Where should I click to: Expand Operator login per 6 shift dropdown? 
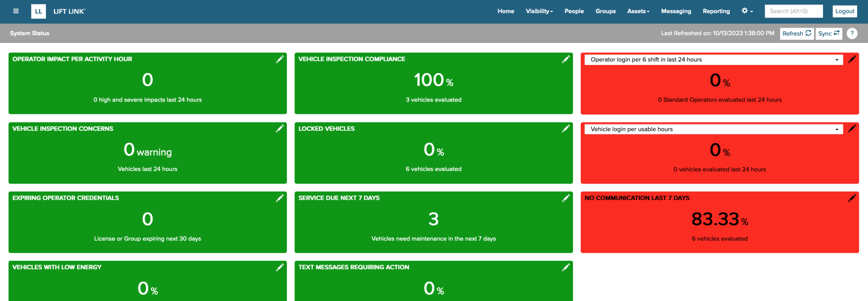[714, 60]
